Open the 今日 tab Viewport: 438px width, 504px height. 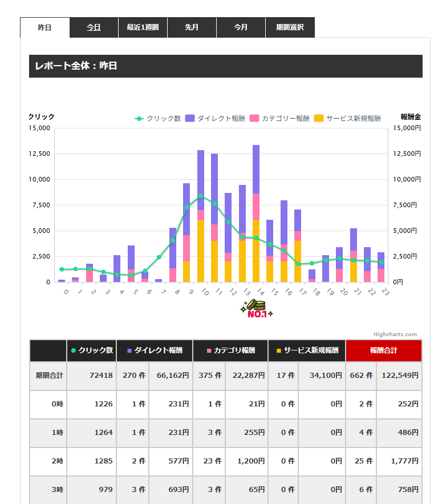[x=94, y=27]
